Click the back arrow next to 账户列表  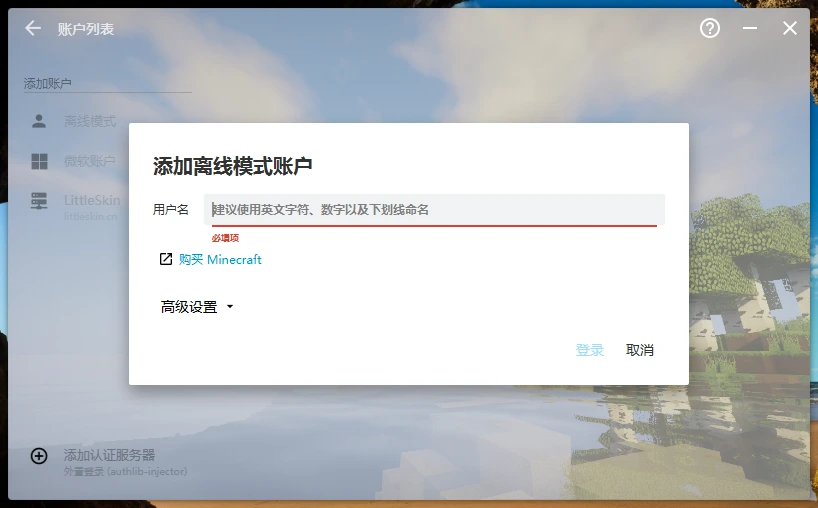click(x=33, y=29)
